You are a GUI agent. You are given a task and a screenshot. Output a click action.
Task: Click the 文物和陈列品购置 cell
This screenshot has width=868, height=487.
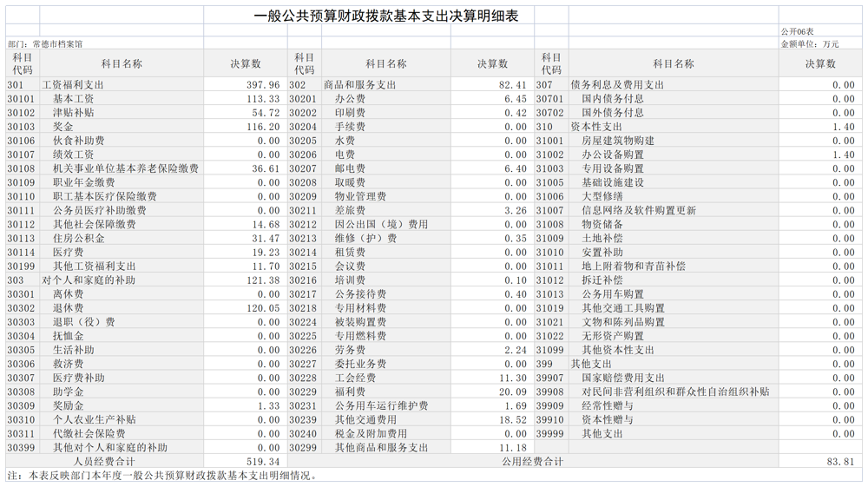click(x=622, y=322)
